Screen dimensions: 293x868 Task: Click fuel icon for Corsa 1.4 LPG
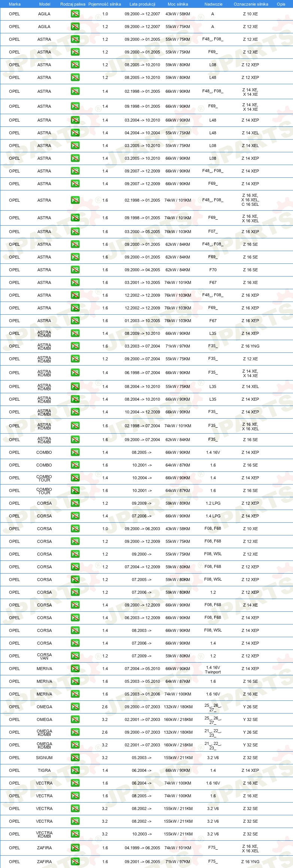pyautogui.click(x=75, y=516)
